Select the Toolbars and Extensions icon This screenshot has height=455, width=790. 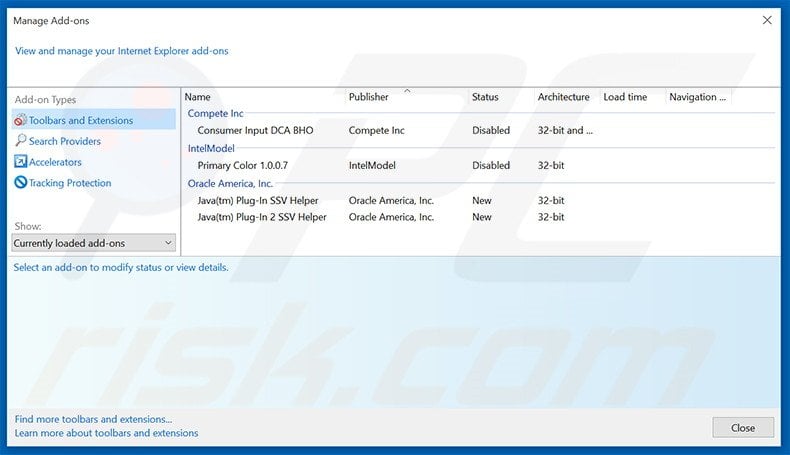pos(20,120)
